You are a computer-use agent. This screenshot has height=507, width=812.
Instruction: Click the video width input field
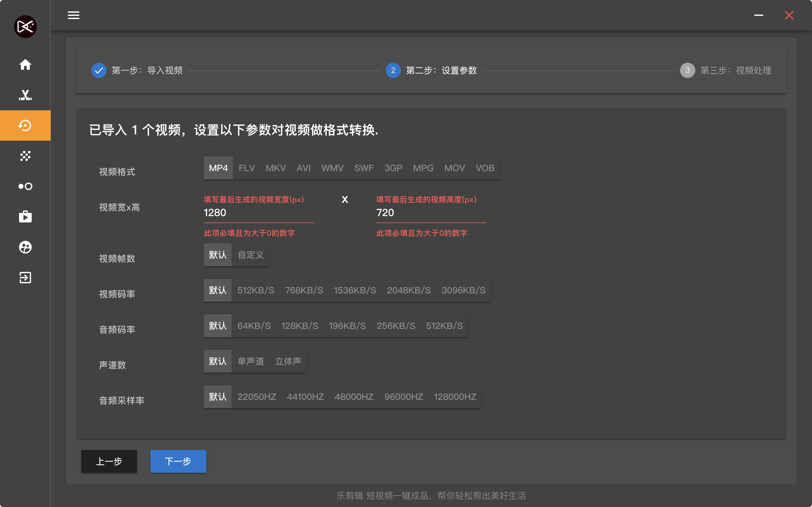(259, 213)
